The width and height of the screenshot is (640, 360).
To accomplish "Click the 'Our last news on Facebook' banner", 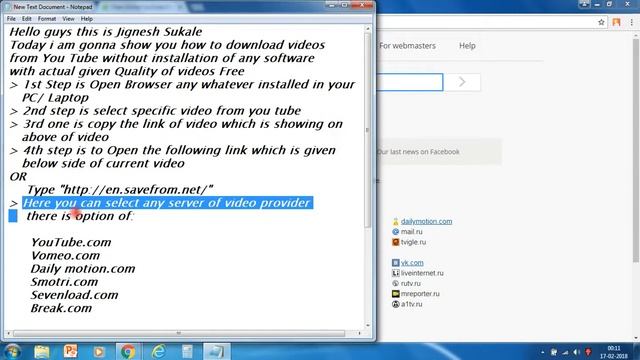I will point(439,151).
